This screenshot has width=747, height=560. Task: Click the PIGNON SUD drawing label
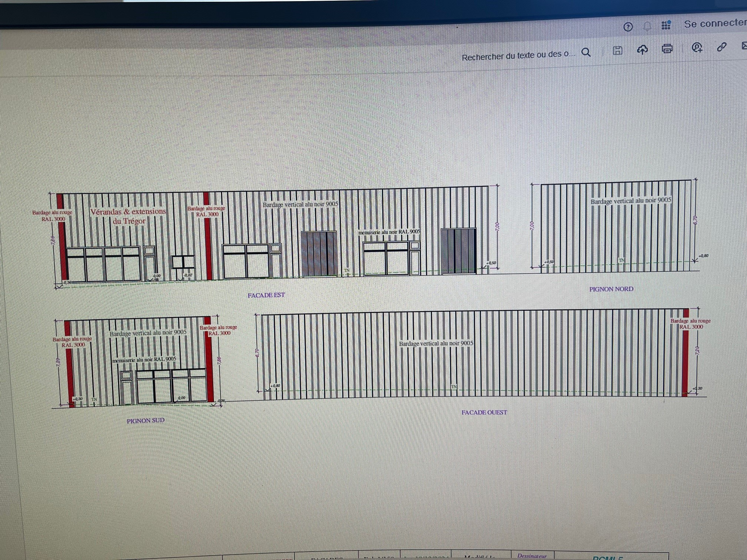(145, 421)
